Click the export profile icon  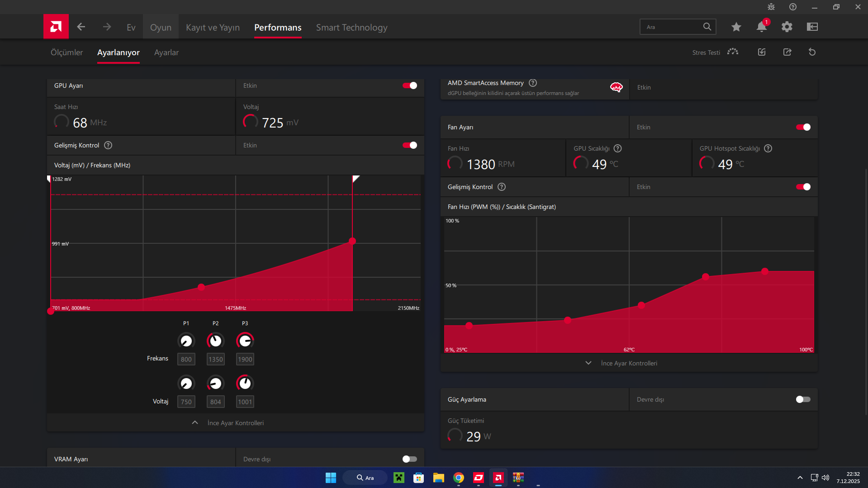coord(787,52)
